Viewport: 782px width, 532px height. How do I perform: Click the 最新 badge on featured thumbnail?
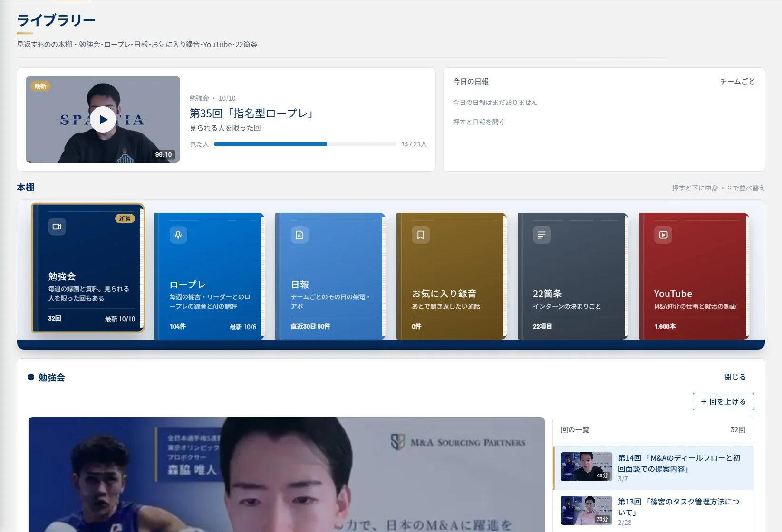40,86
